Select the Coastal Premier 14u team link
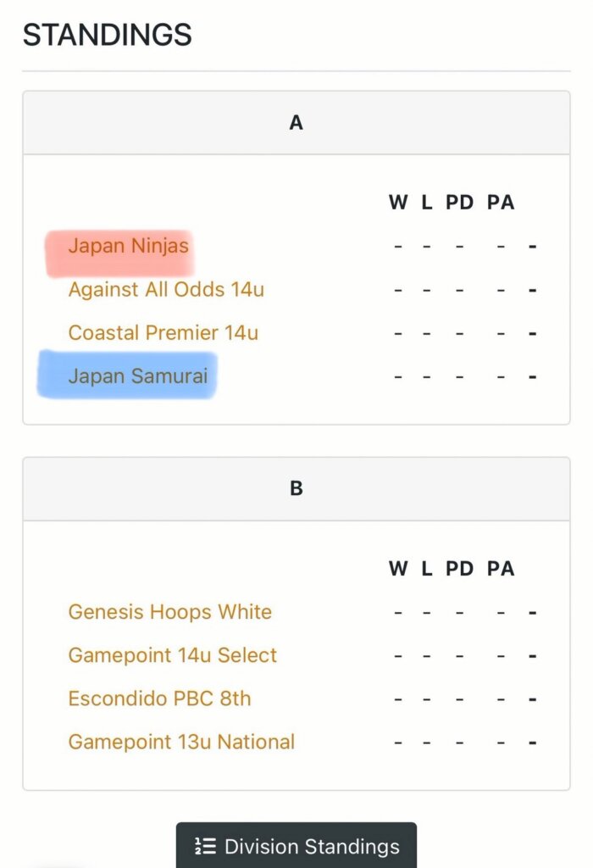The height and width of the screenshot is (868, 593). [163, 332]
